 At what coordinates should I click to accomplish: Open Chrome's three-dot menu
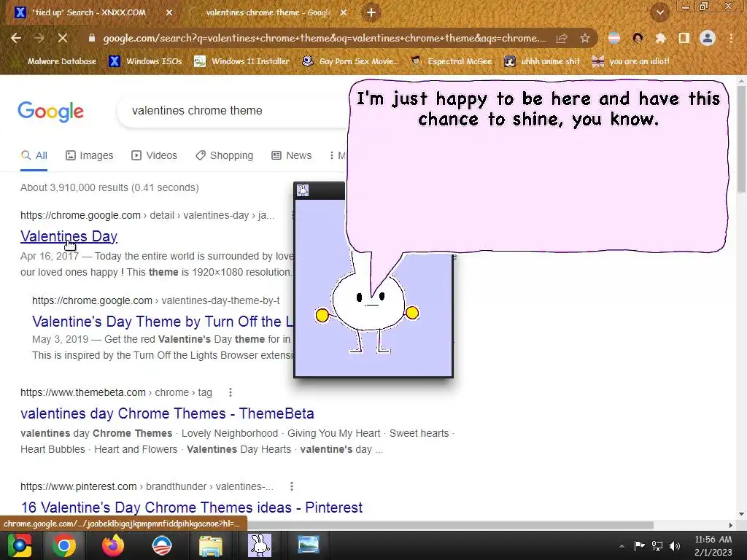[731, 38]
